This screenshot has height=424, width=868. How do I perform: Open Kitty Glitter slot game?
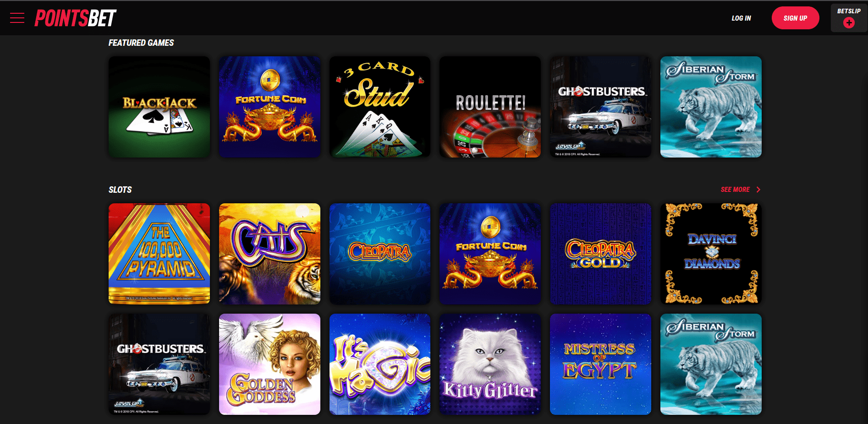490,364
